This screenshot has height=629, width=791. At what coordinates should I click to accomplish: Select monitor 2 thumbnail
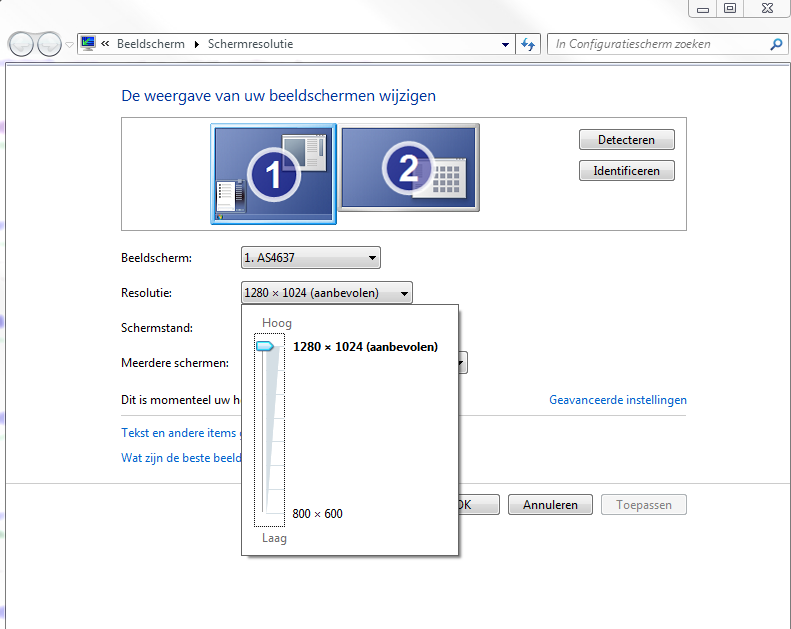409,167
